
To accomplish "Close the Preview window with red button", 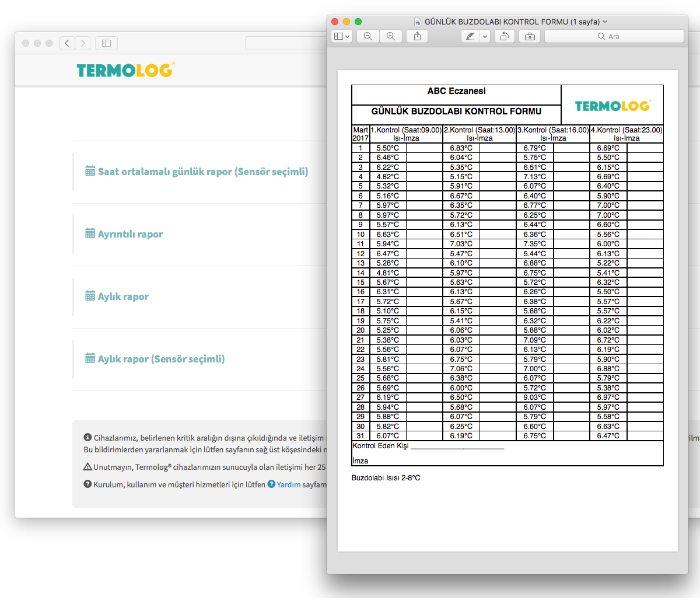I will point(335,22).
